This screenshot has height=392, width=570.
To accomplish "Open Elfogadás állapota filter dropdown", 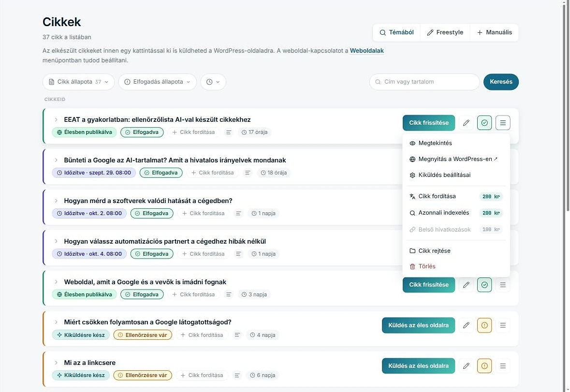I will click(158, 82).
